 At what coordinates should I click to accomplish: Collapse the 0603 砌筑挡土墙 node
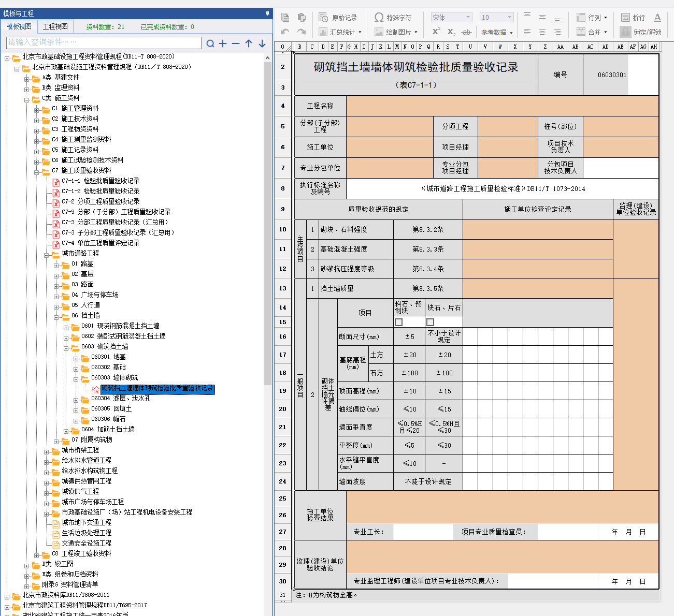point(66,348)
